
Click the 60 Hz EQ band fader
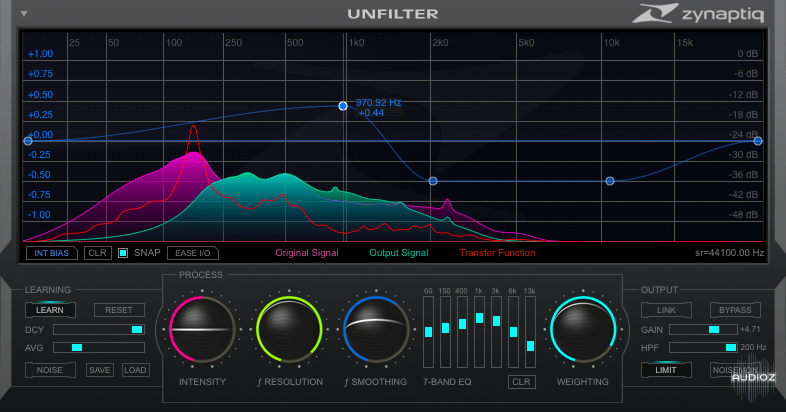[x=429, y=332]
